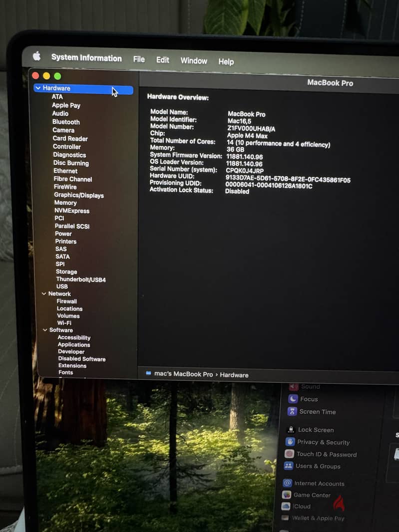
Task: Select Fibre Channel in the sidebar
Action: click(x=73, y=179)
